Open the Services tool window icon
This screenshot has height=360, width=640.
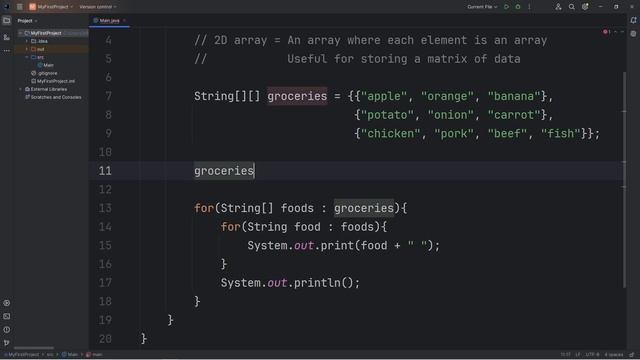point(7,303)
